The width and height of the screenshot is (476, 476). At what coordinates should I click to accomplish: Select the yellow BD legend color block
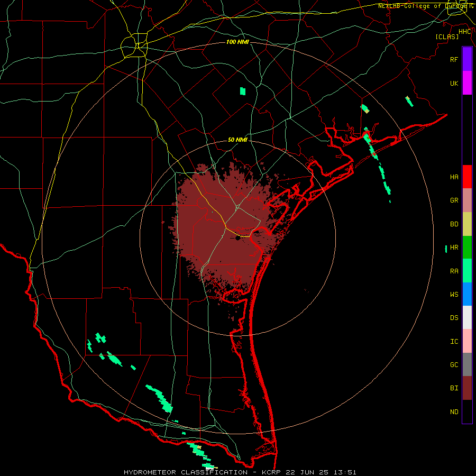467,224
